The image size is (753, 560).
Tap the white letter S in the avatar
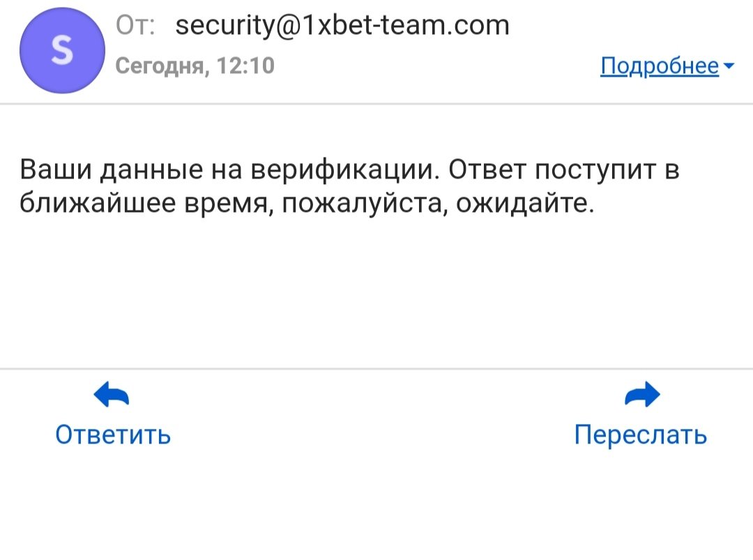pos(62,51)
